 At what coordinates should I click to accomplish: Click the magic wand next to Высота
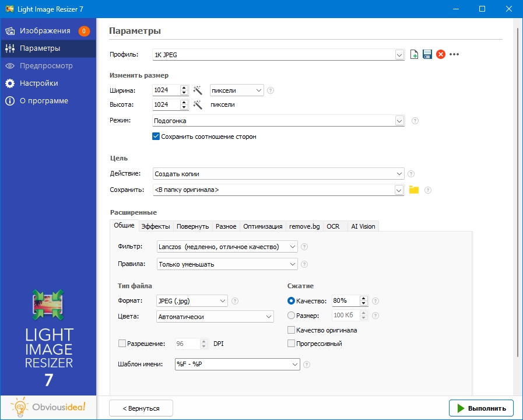click(x=198, y=105)
